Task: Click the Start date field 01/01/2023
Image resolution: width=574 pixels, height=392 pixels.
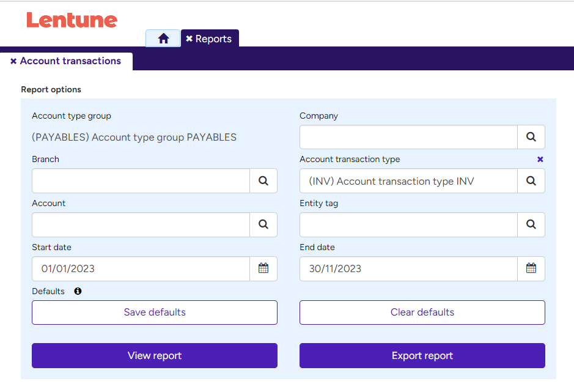Action: 141,268
